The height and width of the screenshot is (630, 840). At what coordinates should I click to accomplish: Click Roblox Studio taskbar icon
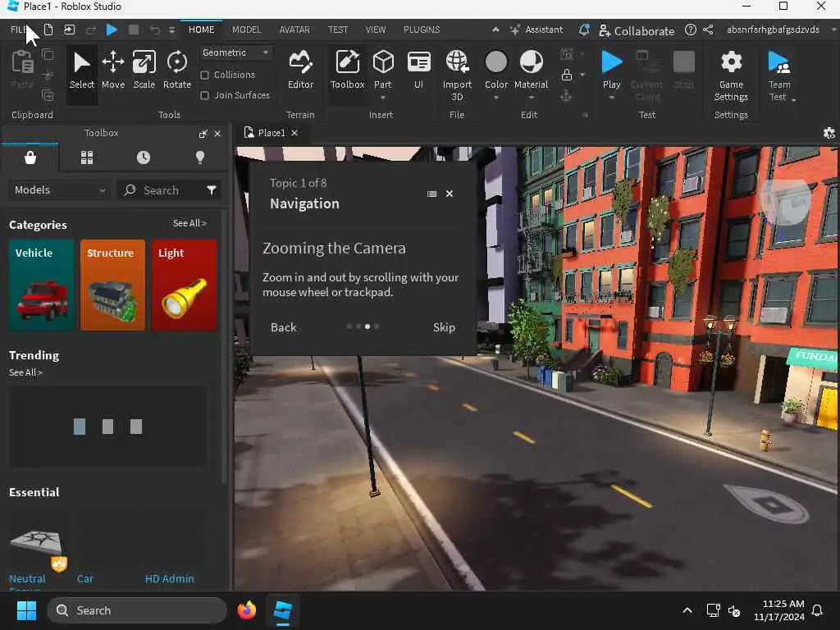pos(282,610)
